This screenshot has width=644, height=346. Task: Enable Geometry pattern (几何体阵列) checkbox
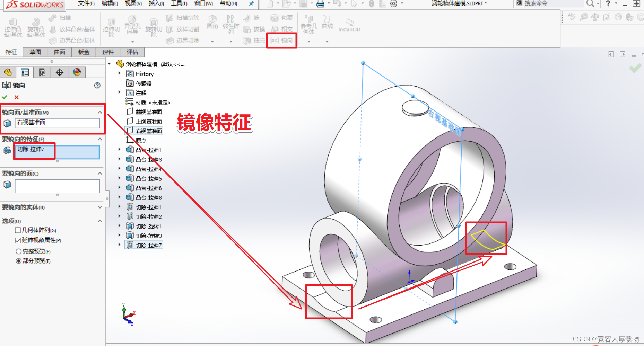coord(18,230)
